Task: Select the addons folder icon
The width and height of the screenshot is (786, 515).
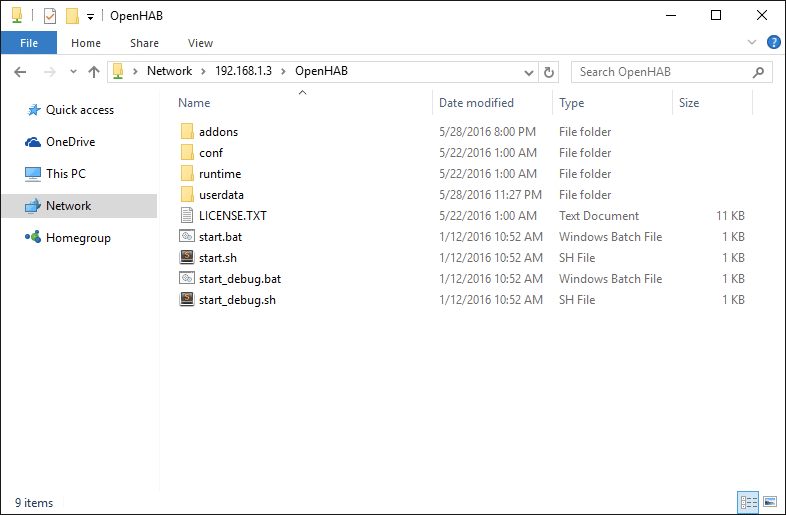Action: 187,131
